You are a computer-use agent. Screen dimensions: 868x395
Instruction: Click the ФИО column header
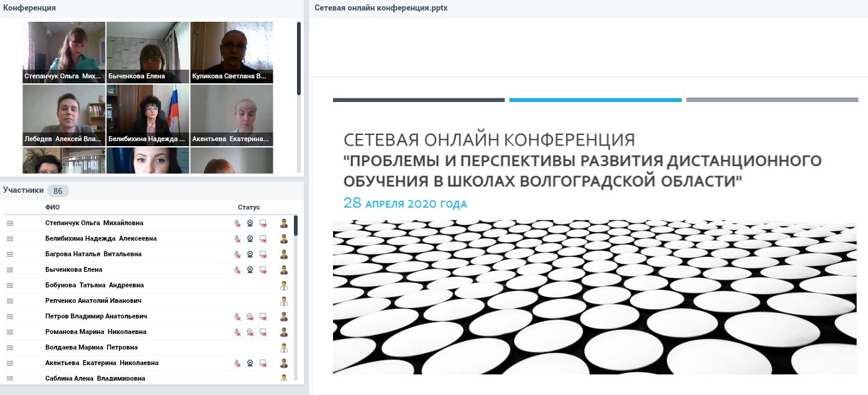pyautogui.click(x=52, y=207)
